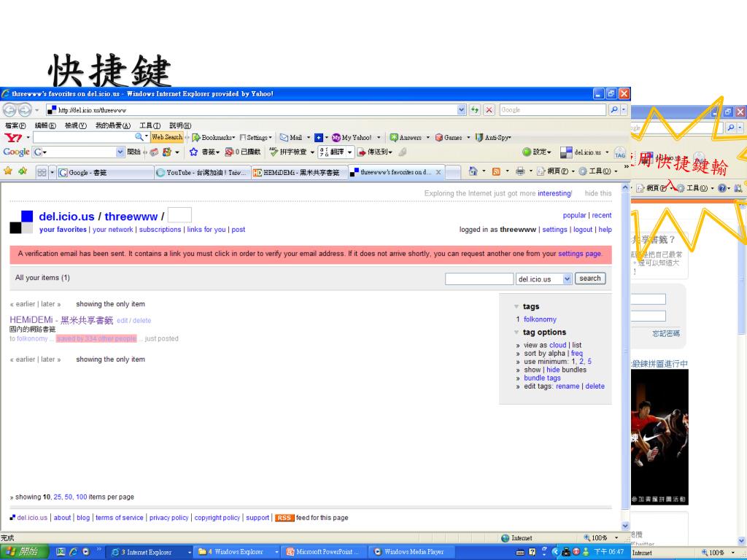
Task: Open Yahoo Mail from toolbar
Action: [291, 138]
